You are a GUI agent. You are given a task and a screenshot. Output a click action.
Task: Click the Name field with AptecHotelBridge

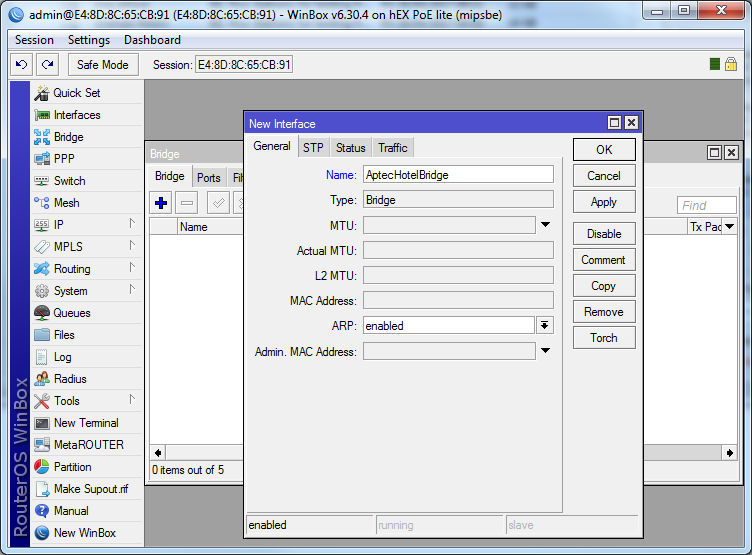coord(458,175)
